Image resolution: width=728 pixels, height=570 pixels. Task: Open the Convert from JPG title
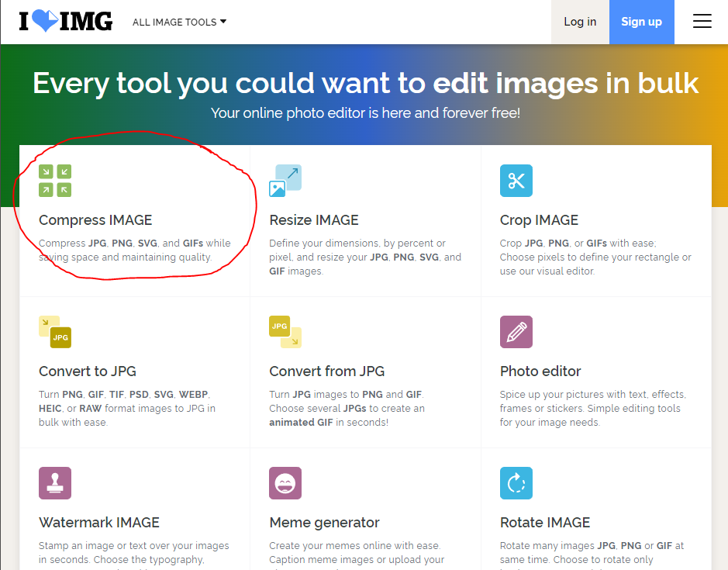point(327,371)
